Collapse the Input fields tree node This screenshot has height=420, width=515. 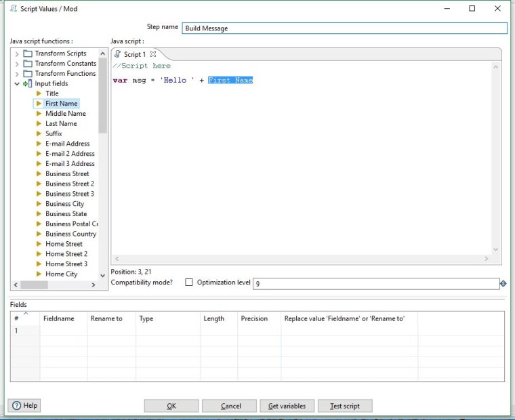click(17, 84)
